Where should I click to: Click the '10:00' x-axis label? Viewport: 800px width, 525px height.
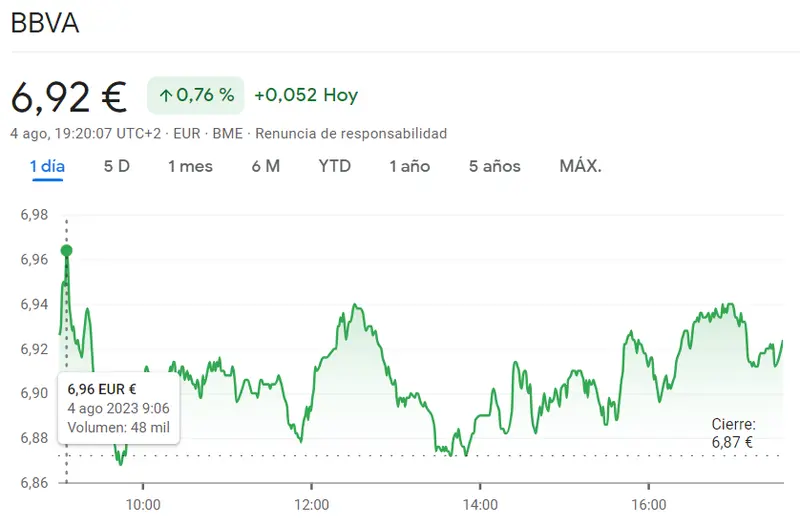pyautogui.click(x=143, y=505)
